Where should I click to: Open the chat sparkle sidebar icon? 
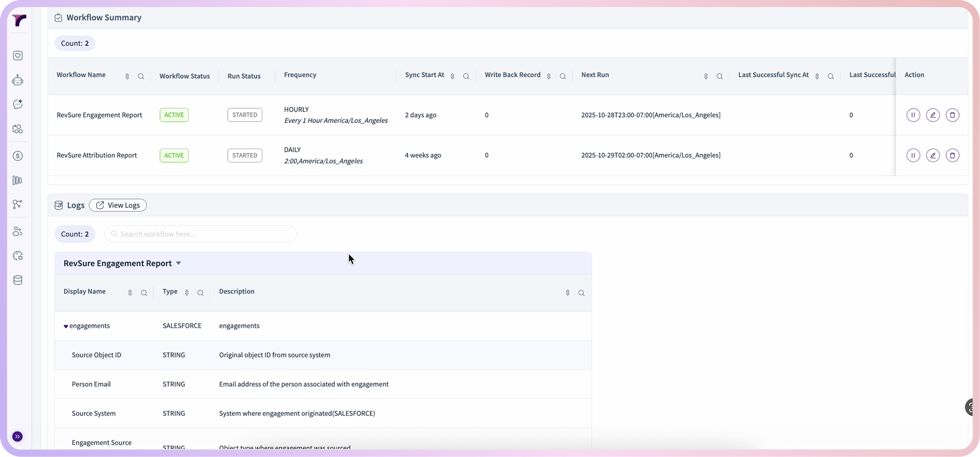pos(18,104)
